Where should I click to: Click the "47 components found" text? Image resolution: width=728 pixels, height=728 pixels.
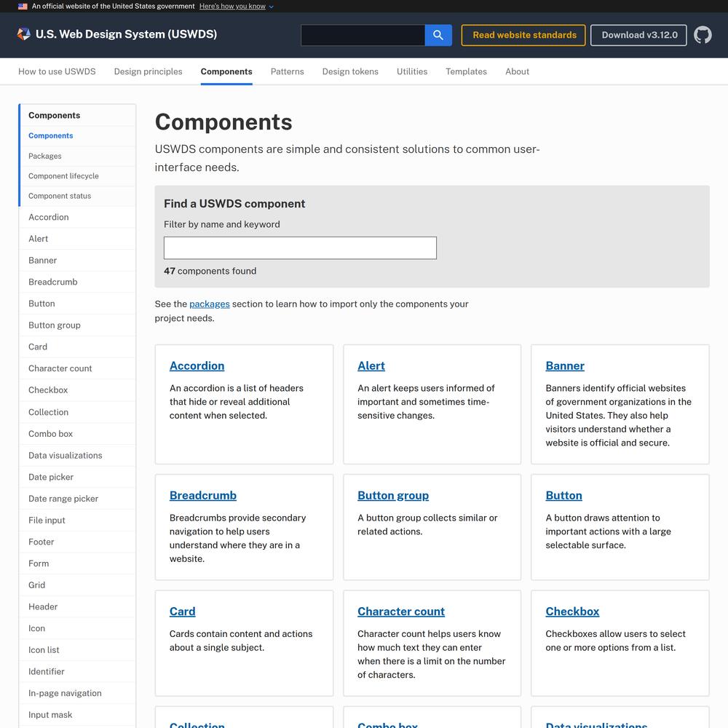point(210,271)
